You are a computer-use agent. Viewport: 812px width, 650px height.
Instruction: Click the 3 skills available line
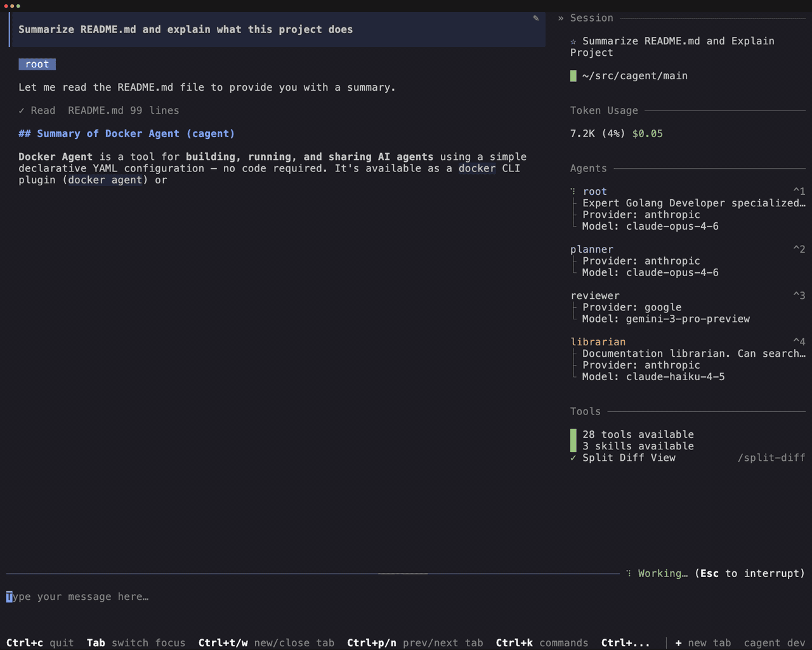[638, 446]
